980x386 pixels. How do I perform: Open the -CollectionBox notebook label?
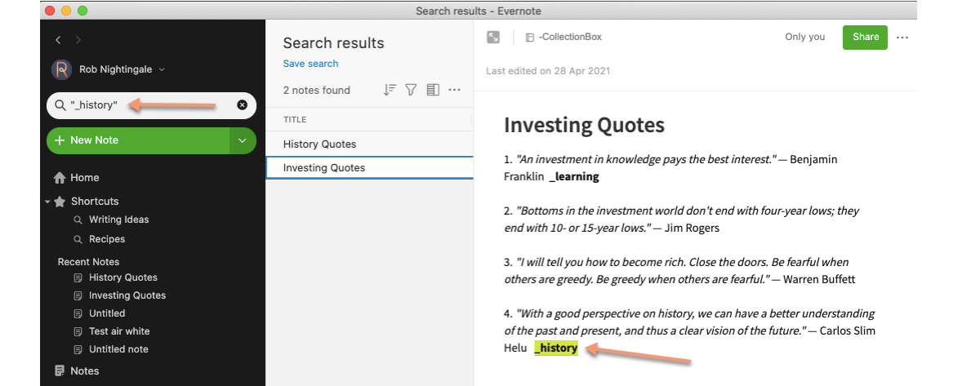(x=563, y=37)
